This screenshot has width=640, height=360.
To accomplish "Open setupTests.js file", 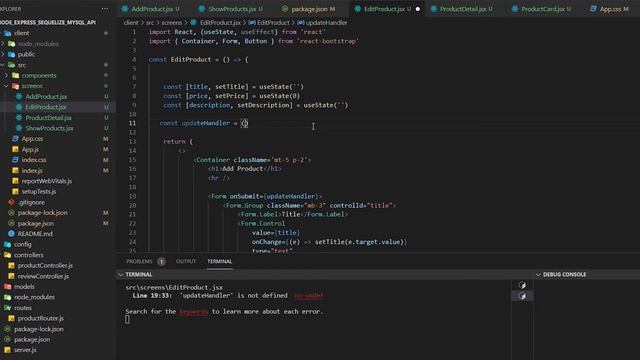I will [x=39, y=191].
